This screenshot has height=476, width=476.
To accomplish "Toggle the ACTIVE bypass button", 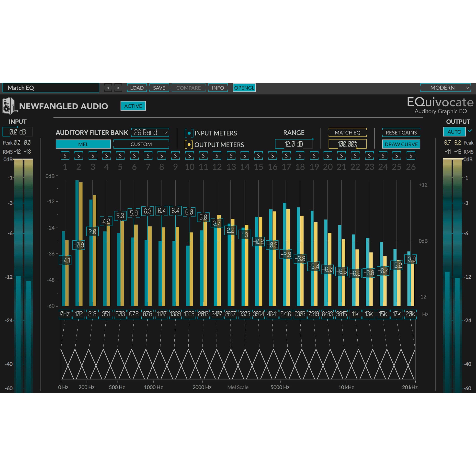I will pos(133,106).
